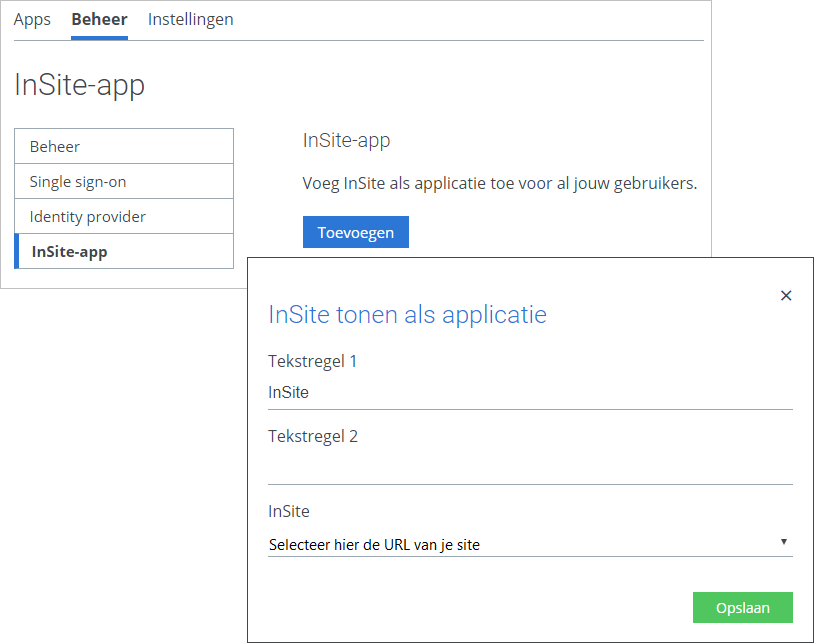Open Single sign-on in the sidebar
The image size is (814, 643).
pyautogui.click(x=124, y=181)
